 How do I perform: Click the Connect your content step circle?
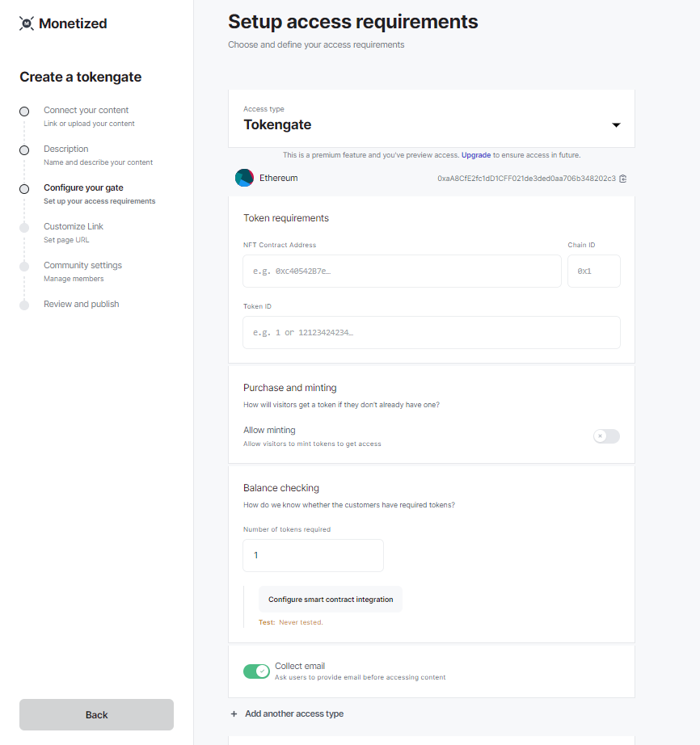24,112
